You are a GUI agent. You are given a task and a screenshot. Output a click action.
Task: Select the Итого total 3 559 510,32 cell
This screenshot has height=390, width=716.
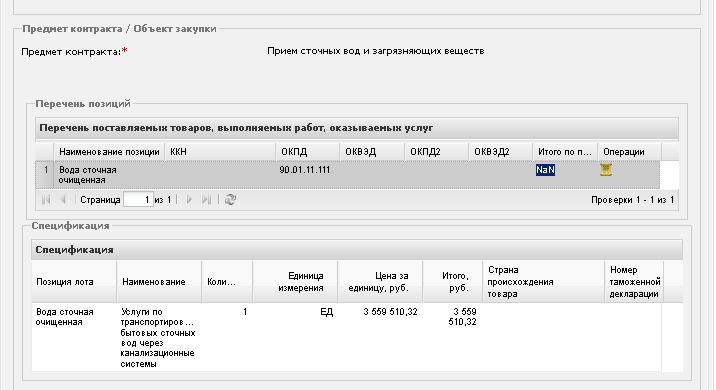pos(463,317)
